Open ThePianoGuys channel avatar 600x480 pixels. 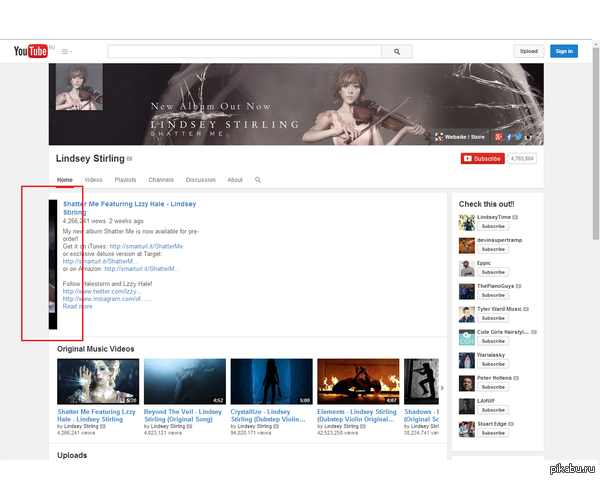point(467,291)
